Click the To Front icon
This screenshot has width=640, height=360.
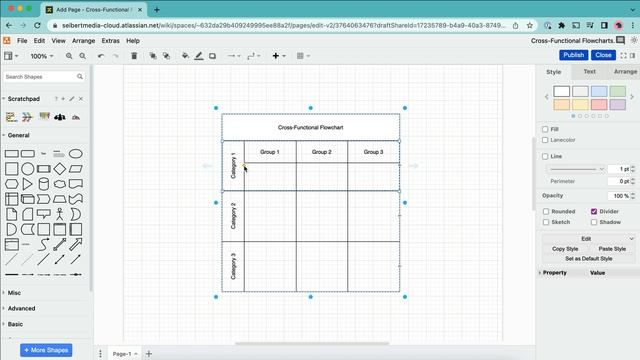point(153,56)
